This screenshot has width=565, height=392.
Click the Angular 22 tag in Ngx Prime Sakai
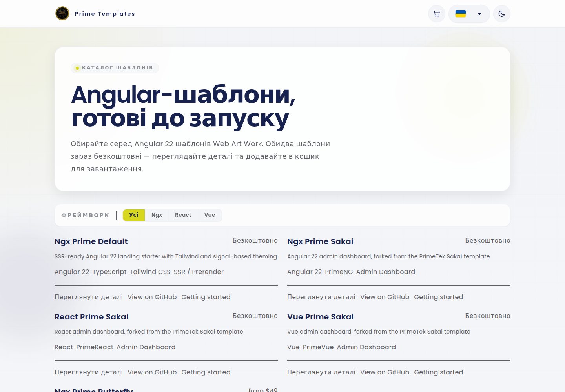coord(304,272)
